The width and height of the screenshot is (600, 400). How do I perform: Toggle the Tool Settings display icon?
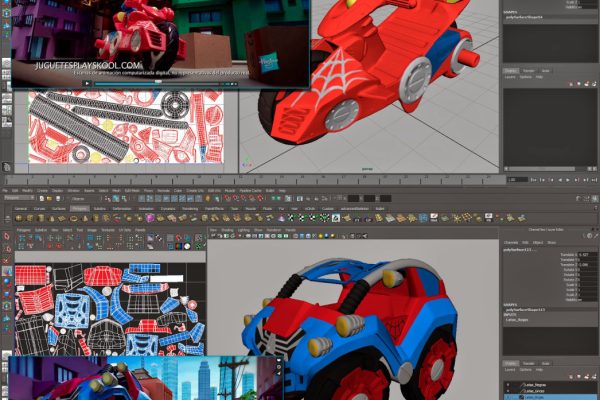586,198
